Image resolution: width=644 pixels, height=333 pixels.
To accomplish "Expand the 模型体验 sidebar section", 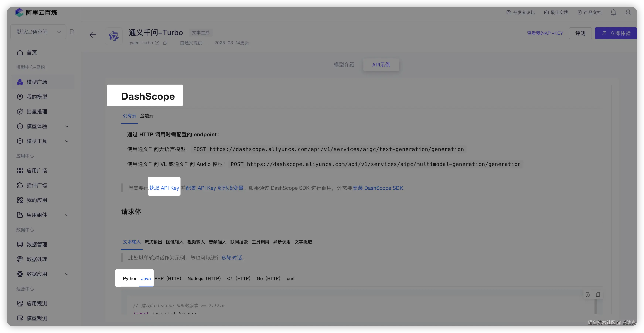I will 67,126.
